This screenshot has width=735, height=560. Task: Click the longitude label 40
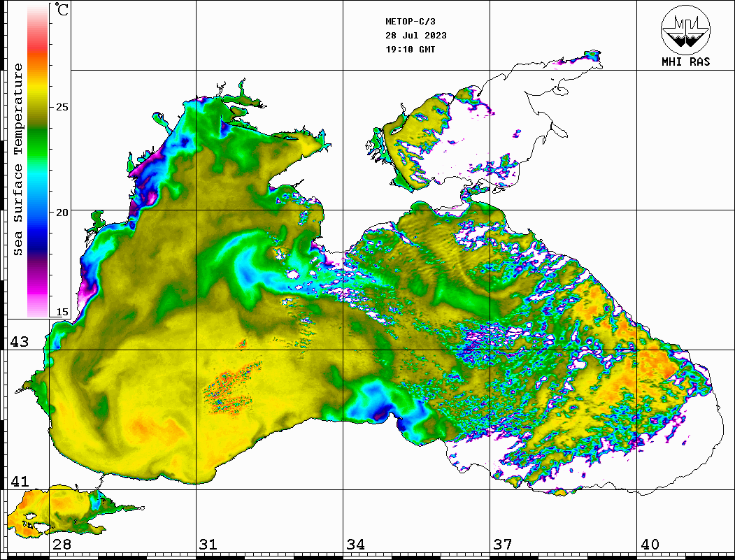click(x=650, y=544)
